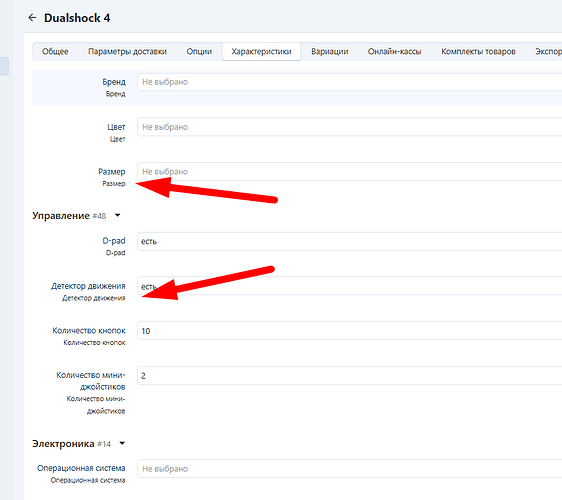
Task: Click the Детектор движения value field
Action: [349, 286]
